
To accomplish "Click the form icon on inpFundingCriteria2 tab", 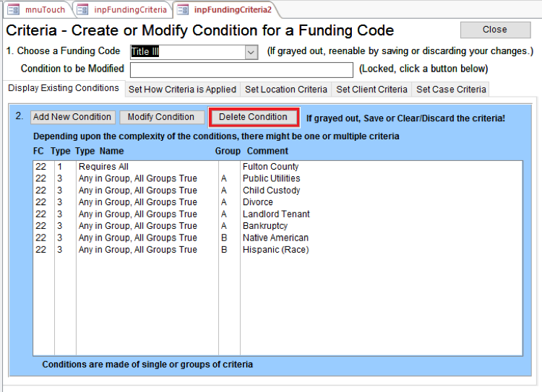I will click(x=182, y=9).
